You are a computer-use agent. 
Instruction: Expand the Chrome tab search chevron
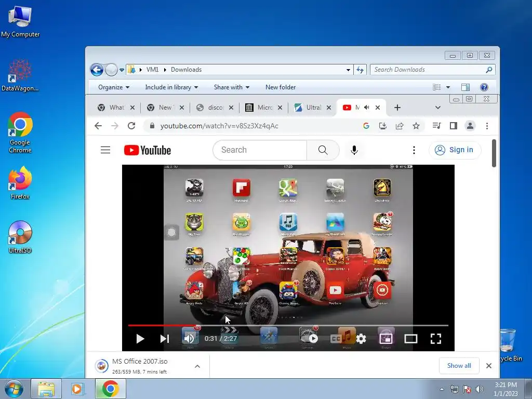(437, 108)
